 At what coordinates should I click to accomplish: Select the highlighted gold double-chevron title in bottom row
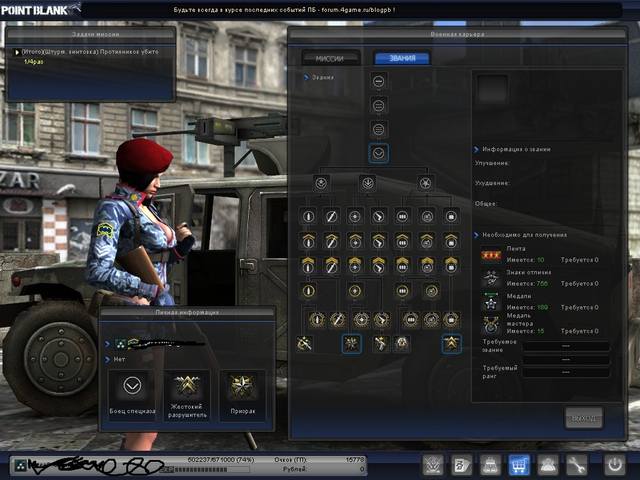pyautogui.click(x=451, y=344)
